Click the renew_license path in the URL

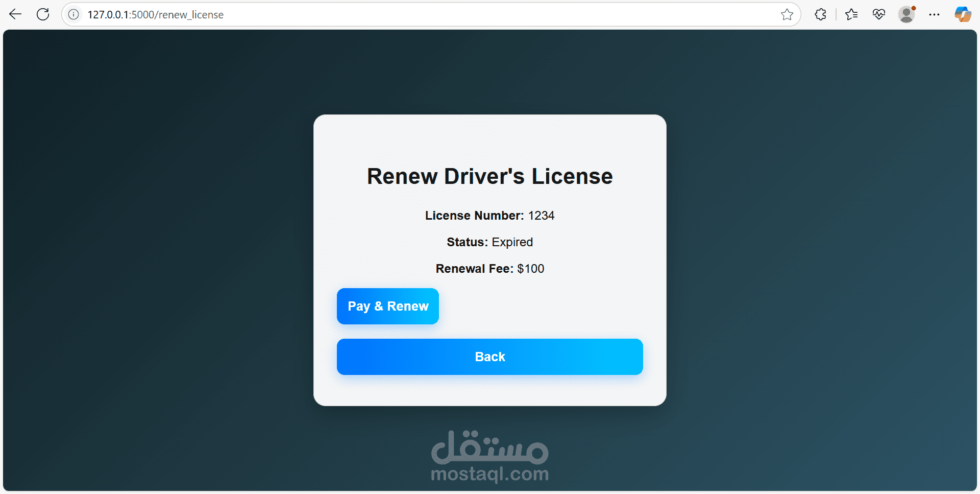[191, 15]
